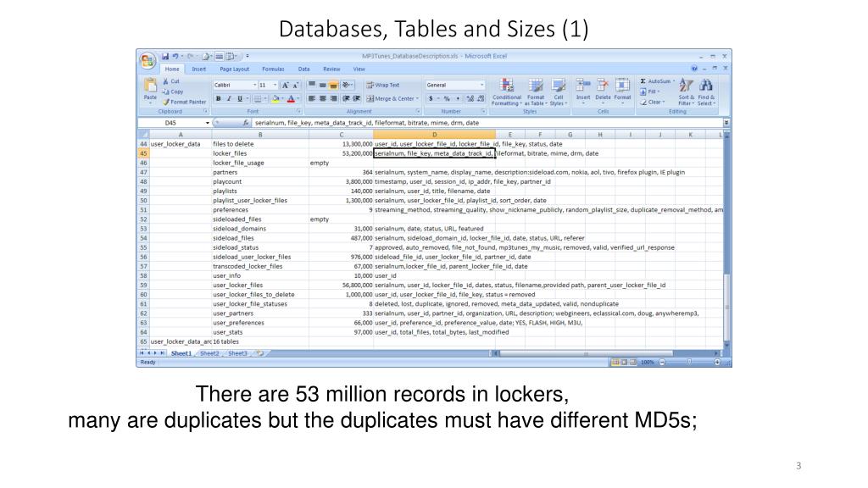Image resolution: width=868 pixels, height=488 pixels.
Task: Apply Percent Style
Action: [x=447, y=98]
